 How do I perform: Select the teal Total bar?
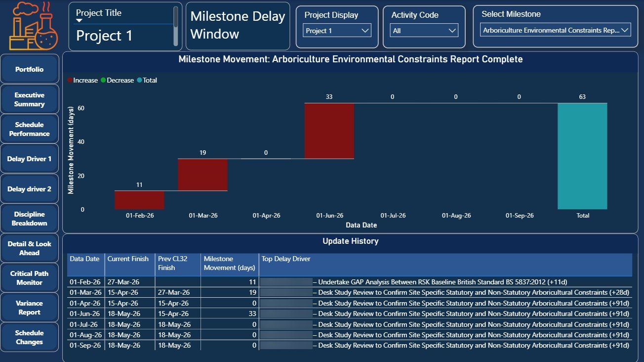pyautogui.click(x=582, y=156)
